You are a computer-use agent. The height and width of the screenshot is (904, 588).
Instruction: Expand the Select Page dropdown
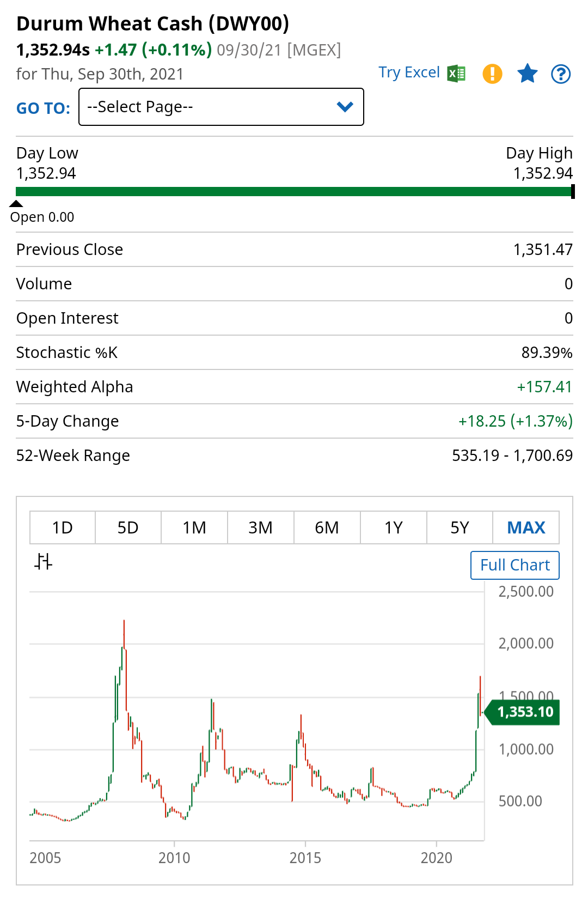pyautogui.click(x=221, y=107)
